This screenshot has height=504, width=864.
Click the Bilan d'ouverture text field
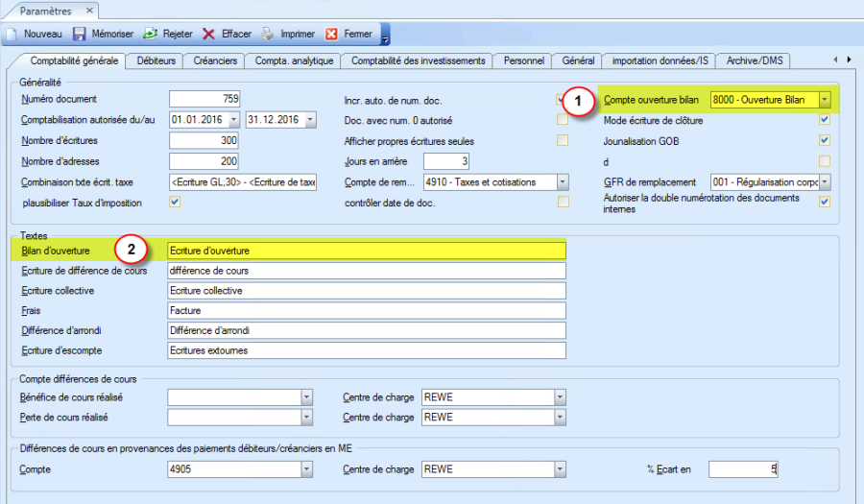click(x=365, y=251)
